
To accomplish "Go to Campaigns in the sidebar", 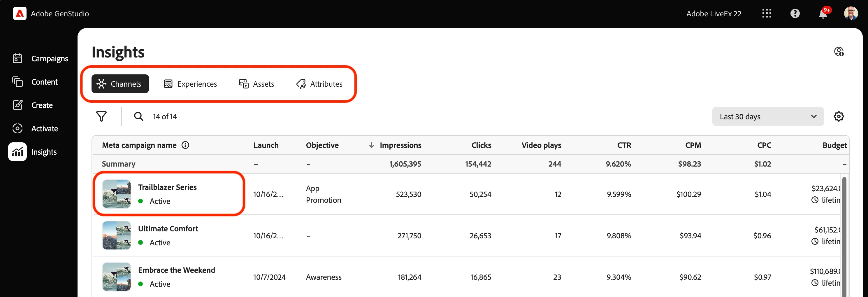I will click(40, 58).
